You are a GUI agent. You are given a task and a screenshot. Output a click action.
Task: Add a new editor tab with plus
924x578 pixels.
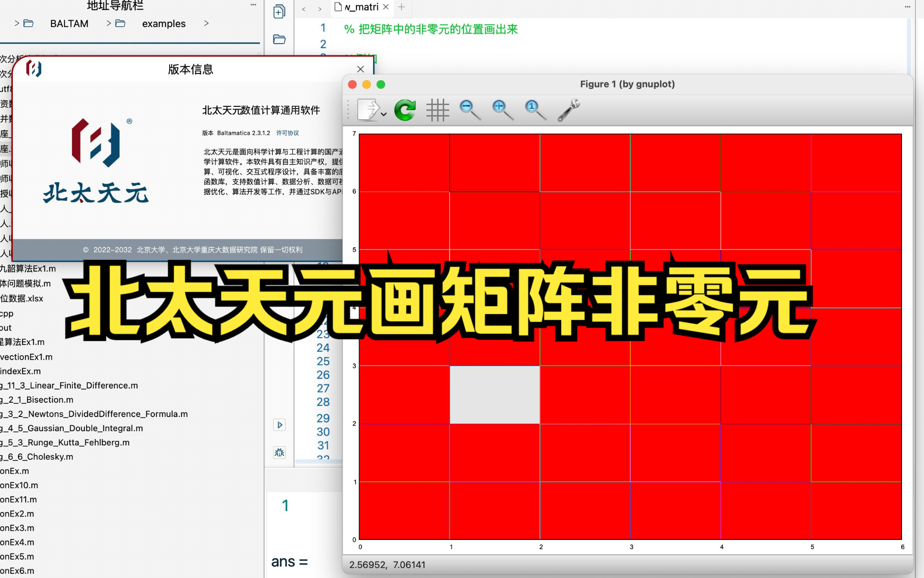pyautogui.click(x=401, y=7)
